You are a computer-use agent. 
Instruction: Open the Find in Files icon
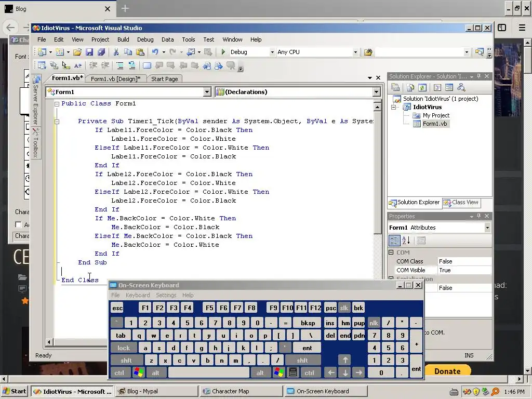pos(368,52)
